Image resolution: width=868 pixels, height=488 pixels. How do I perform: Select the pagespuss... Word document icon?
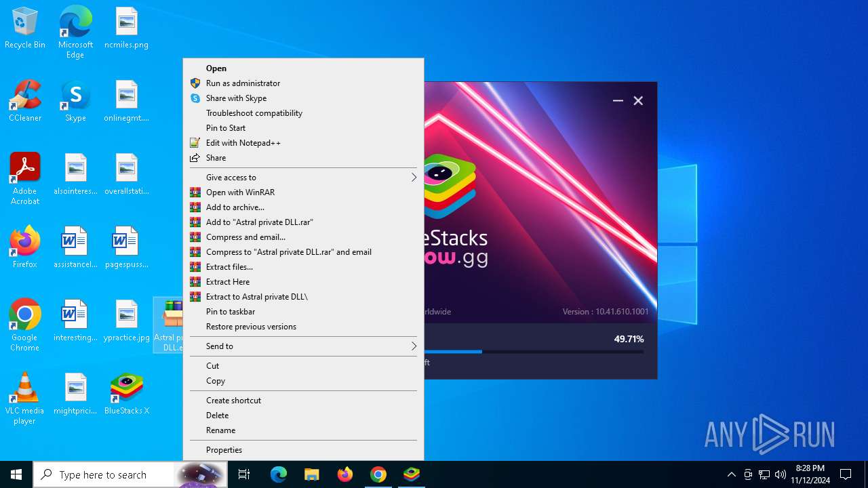pyautogui.click(x=127, y=248)
